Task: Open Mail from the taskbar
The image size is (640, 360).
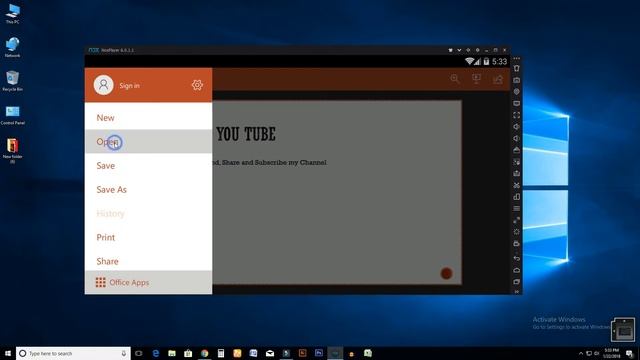Action: coord(270,353)
